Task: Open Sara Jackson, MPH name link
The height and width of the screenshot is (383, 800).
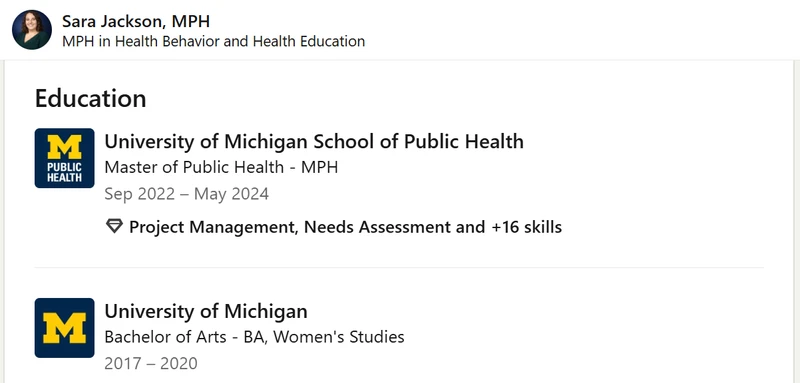Action: (136, 21)
